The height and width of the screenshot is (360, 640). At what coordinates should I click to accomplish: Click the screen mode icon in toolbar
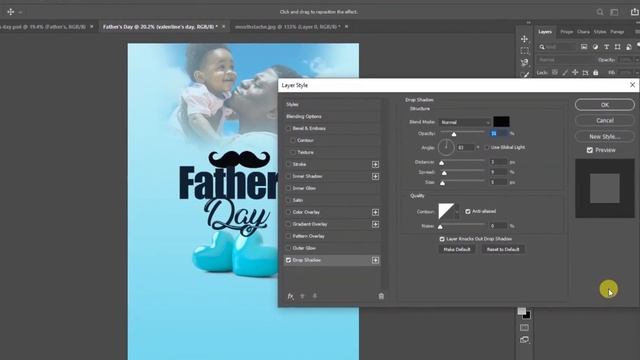tap(524, 340)
